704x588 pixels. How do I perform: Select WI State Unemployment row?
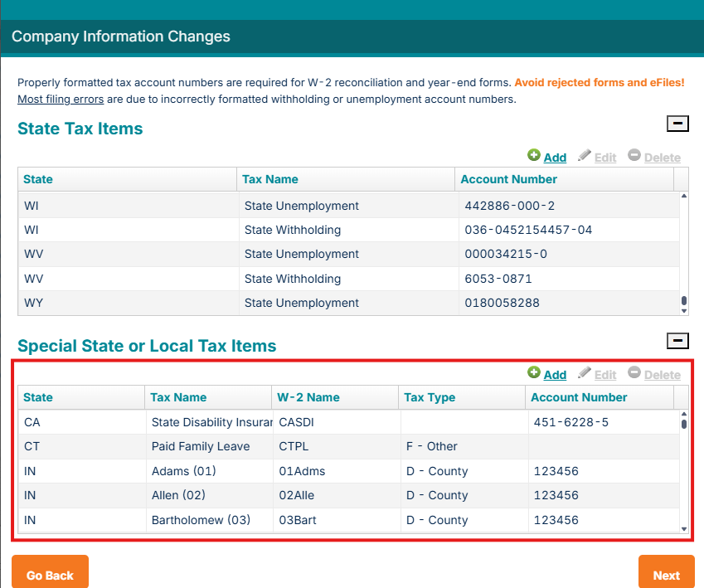pos(349,206)
